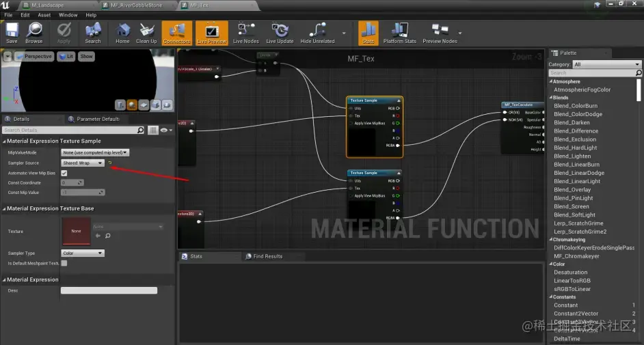Screen dimensions: 644x345
Task: Toggle Connectors display in toolbar
Action: 176,33
